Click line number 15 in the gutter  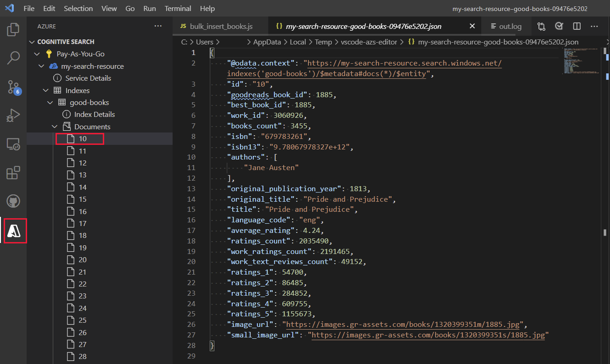click(191, 210)
